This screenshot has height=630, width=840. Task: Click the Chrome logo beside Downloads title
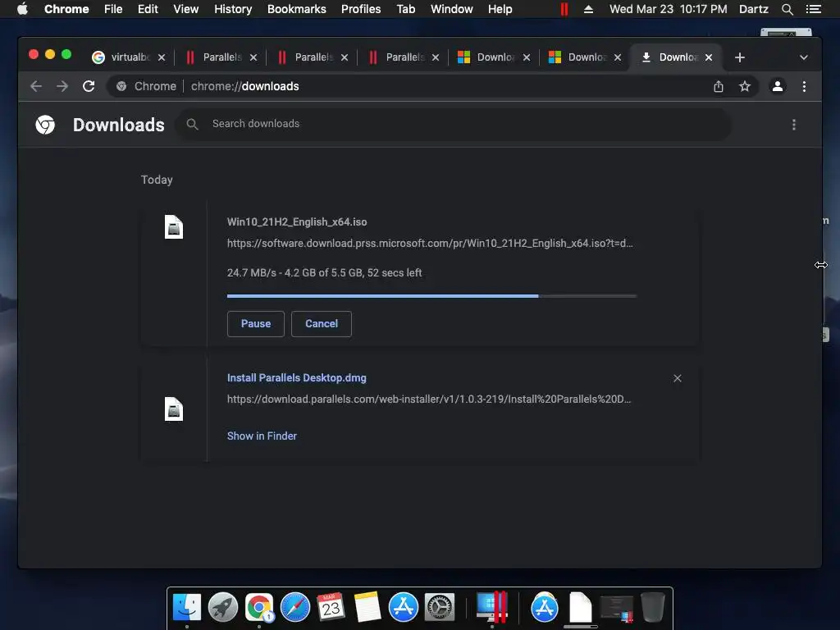point(46,125)
